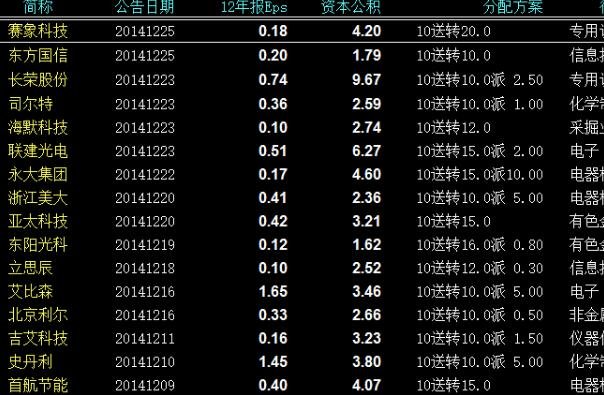Click announcement date of 赛象科技
Viewport: 604px width, 395px height.
point(145,31)
